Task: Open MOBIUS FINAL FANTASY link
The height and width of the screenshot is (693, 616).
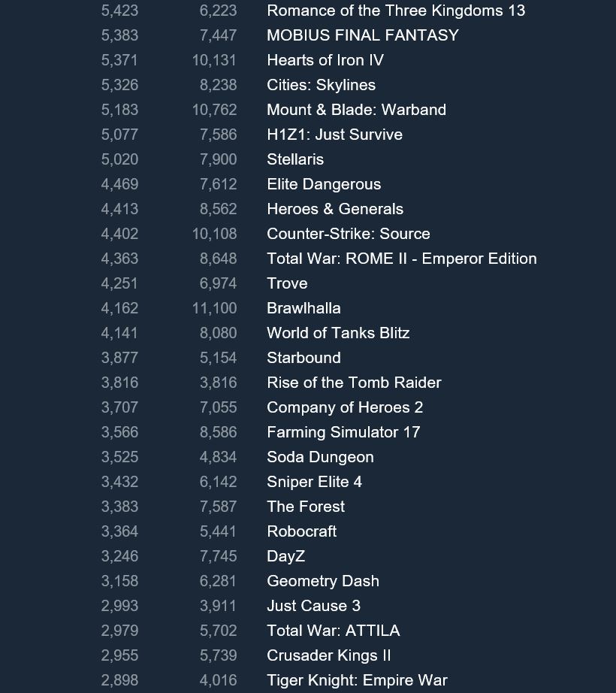Action: pyautogui.click(x=363, y=35)
